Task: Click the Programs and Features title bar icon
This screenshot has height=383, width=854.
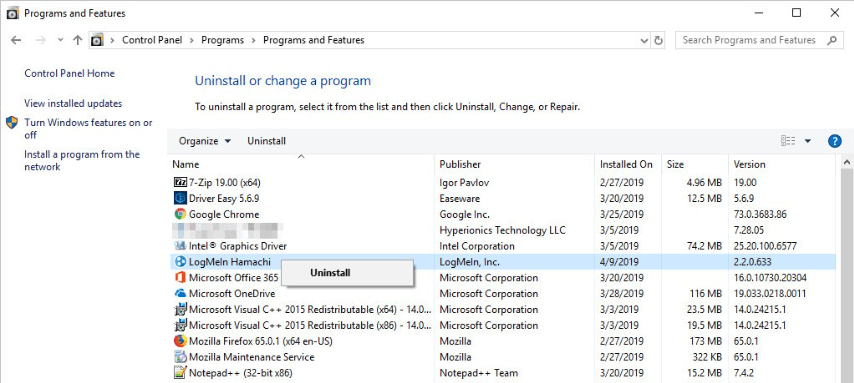Action: click(x=12, y=13)
